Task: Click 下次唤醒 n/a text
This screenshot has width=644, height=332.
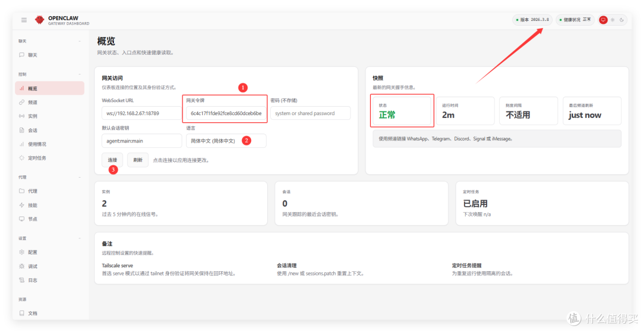Action: [x=477, y=214]
